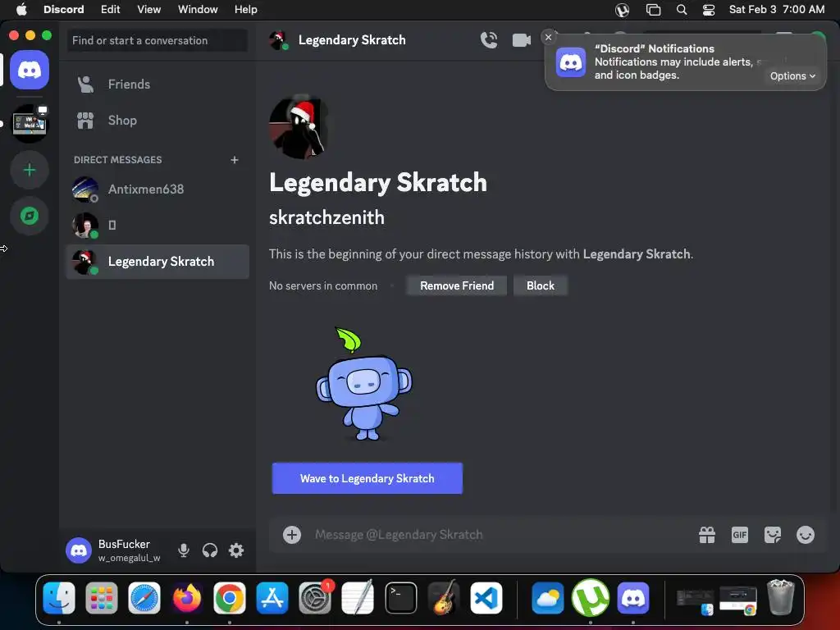The height and width of the screenshot is (630, 840).
Task: Open uTorrent from the Dock
Action: click(591, 598)
